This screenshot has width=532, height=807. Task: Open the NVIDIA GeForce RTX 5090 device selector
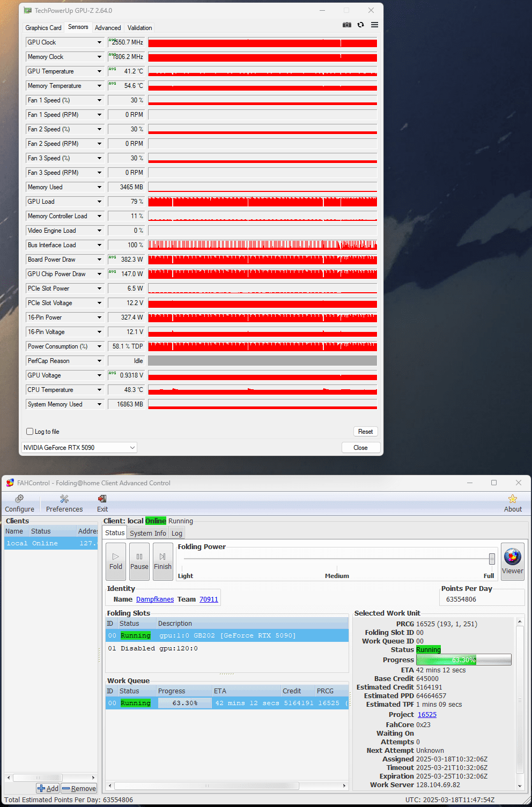click(79, 447)
